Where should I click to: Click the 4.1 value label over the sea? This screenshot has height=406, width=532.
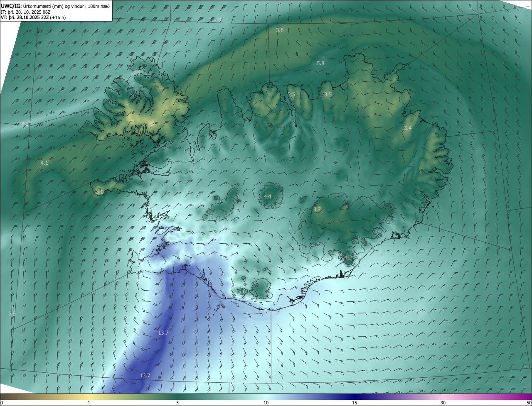click(x=44, y=163)
